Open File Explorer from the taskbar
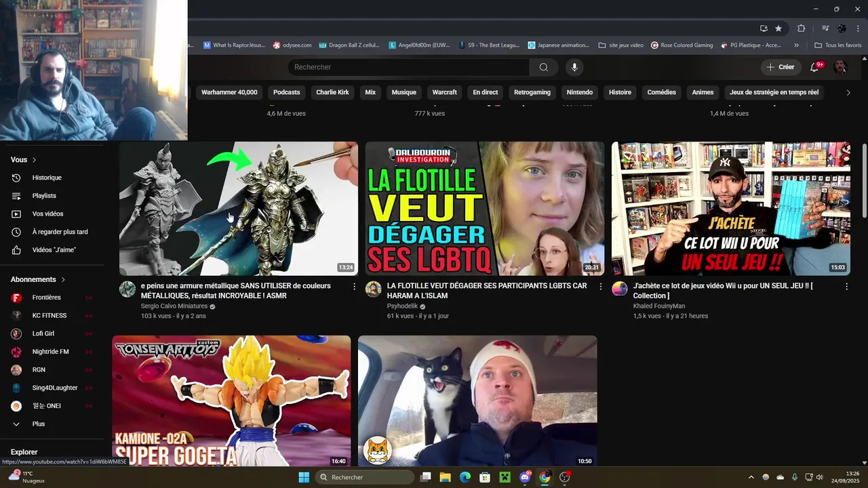Image resolution: width=868 pixels, height=488 pixels. [x=445, y=477]
